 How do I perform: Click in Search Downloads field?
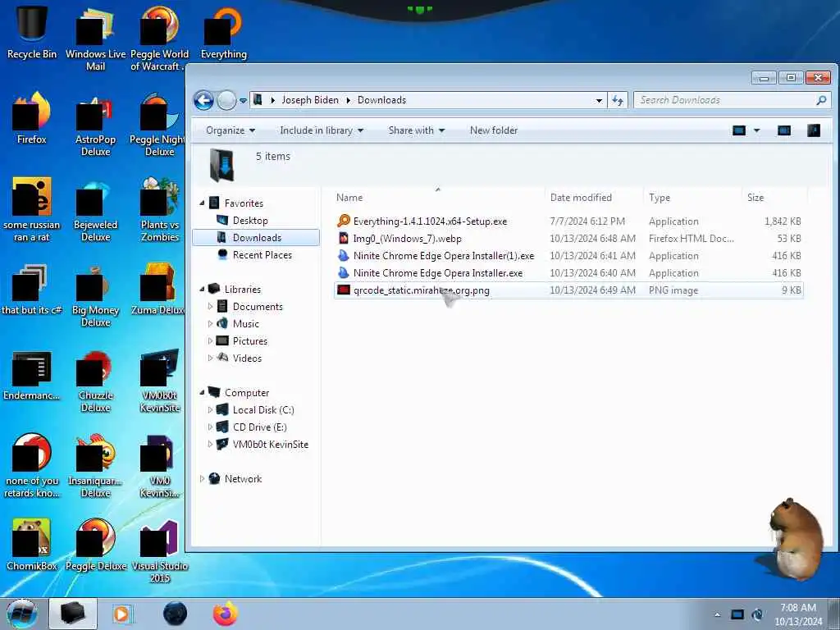724,100
